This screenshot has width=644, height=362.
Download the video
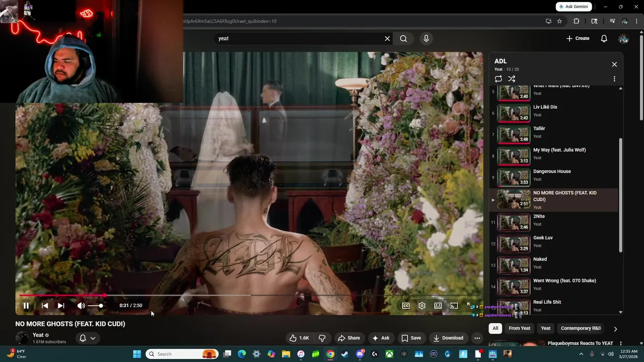click(448, 338)
